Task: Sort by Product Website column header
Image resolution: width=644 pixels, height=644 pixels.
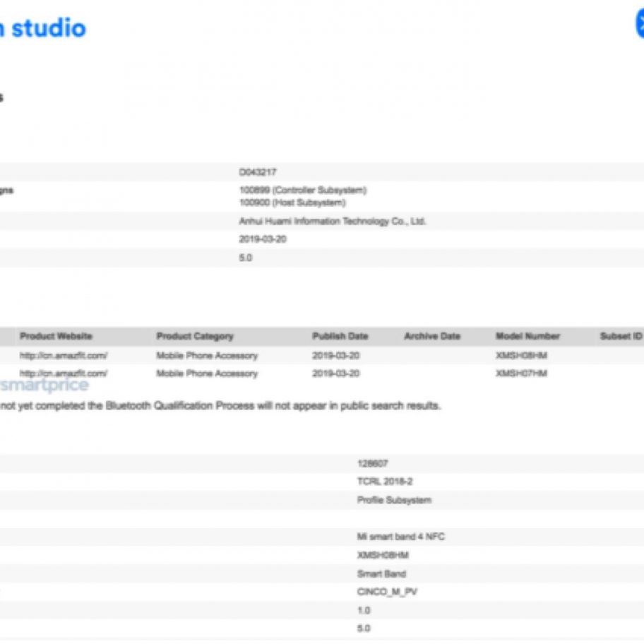Action: point(56,336)
